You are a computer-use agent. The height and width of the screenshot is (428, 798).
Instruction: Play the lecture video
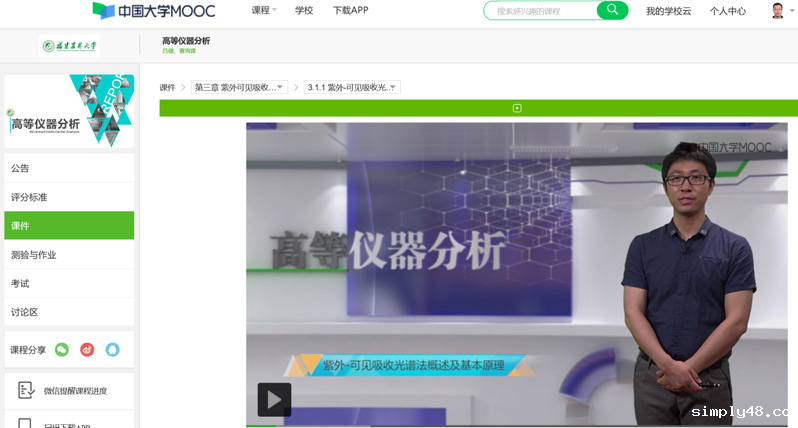pos(274,399)
